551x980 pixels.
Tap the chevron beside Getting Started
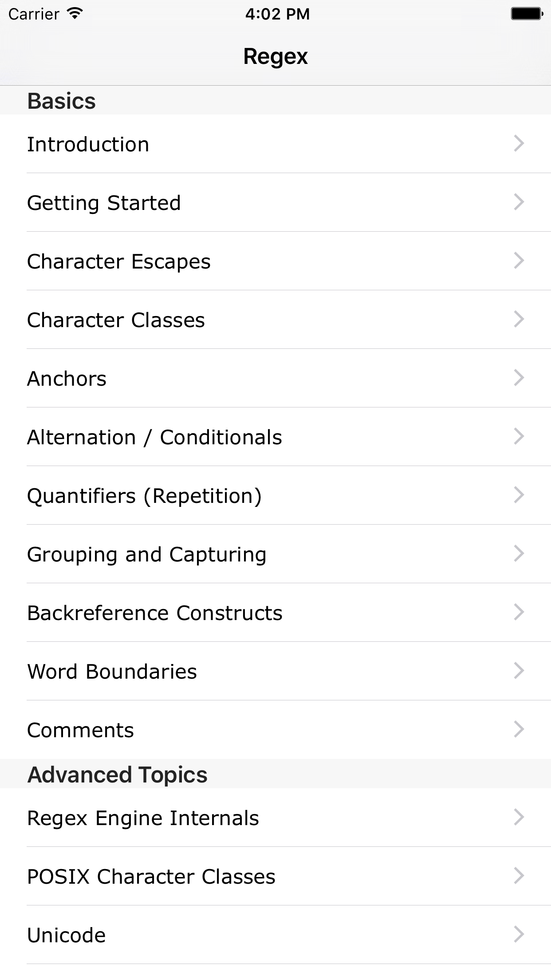point(519,202)
